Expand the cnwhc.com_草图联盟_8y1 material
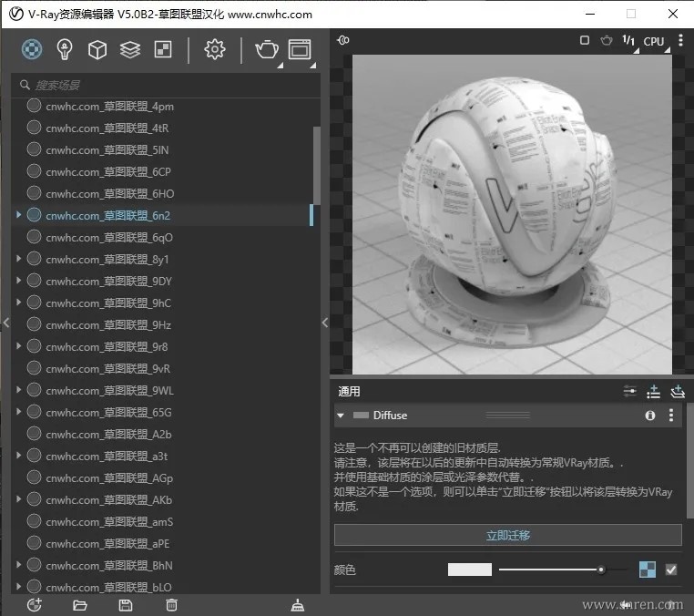 click(18, 260)
